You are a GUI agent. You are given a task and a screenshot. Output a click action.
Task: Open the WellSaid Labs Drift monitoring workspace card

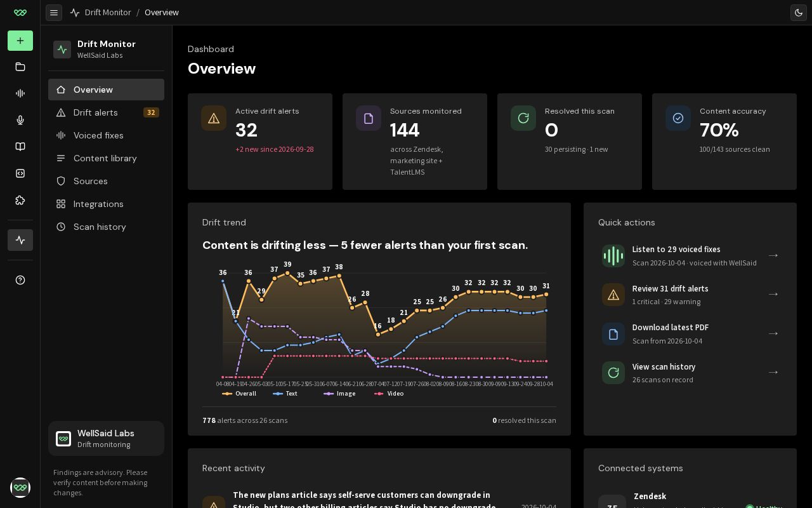pyautogui.click(x=106, y=438)
